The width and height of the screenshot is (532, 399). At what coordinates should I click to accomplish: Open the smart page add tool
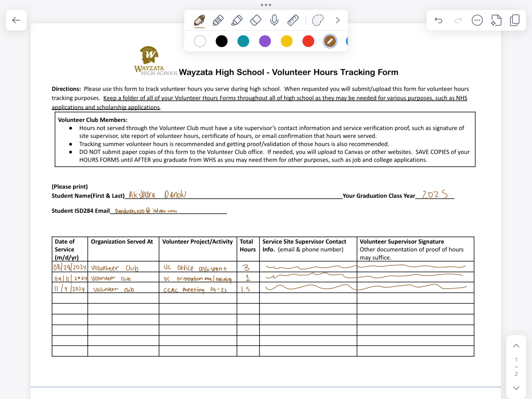[x=496, y=20]
